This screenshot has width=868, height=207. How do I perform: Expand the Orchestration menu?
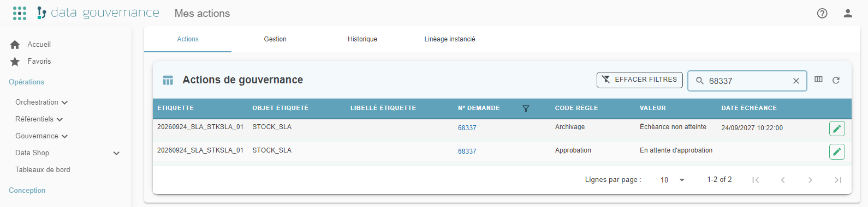(x=41, y=102)
